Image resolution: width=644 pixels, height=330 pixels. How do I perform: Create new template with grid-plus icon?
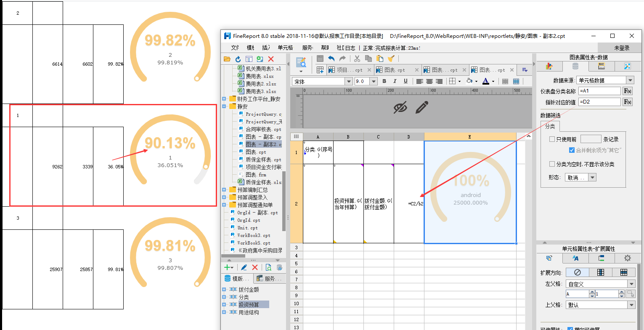[x=320, y=70]
